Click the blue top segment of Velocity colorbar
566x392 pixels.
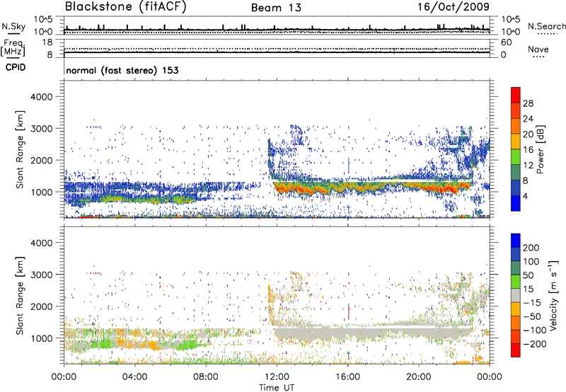click(516, 241)
